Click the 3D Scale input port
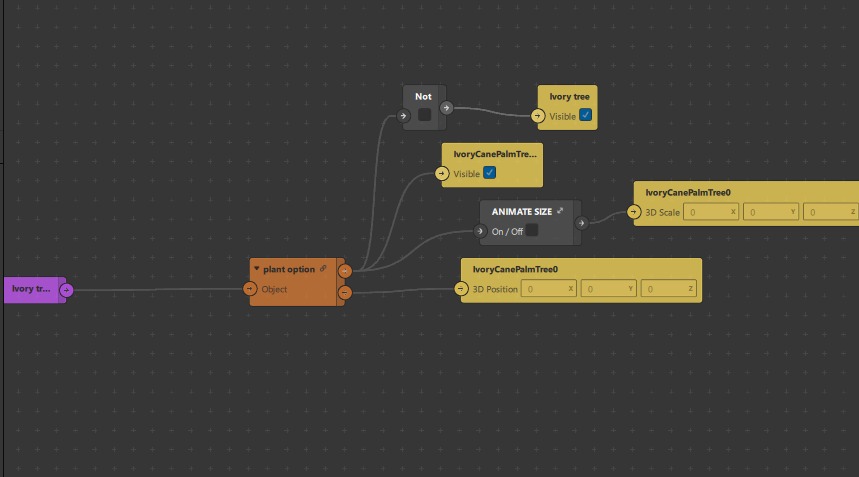The width and height of the screenshot is (859, 477). (634, 212)
